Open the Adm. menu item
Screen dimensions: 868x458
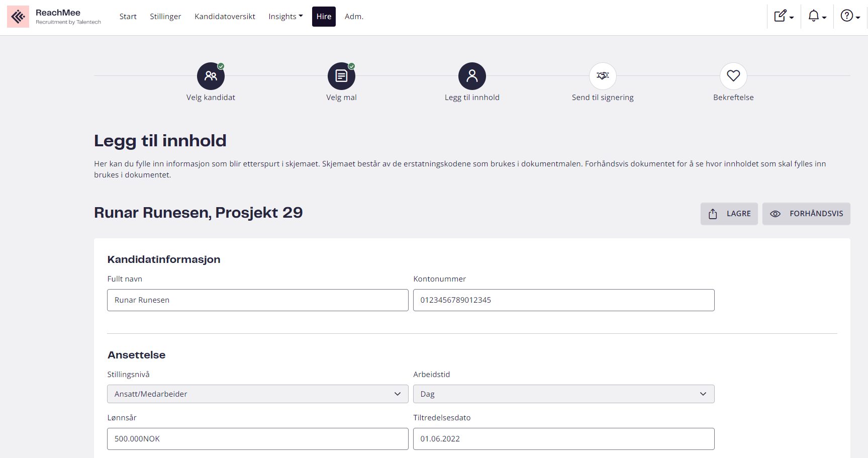click(x=354, y=17)
